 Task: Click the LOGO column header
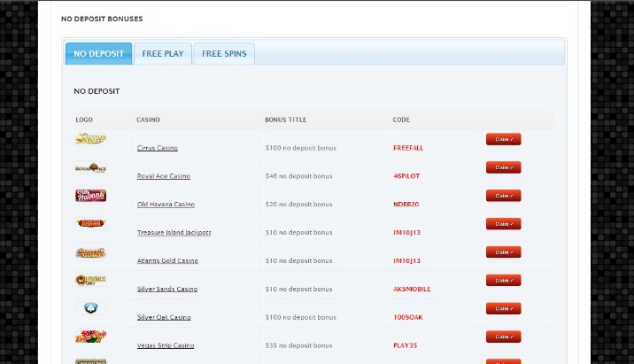pyautogui.click(x=84, y=120)
